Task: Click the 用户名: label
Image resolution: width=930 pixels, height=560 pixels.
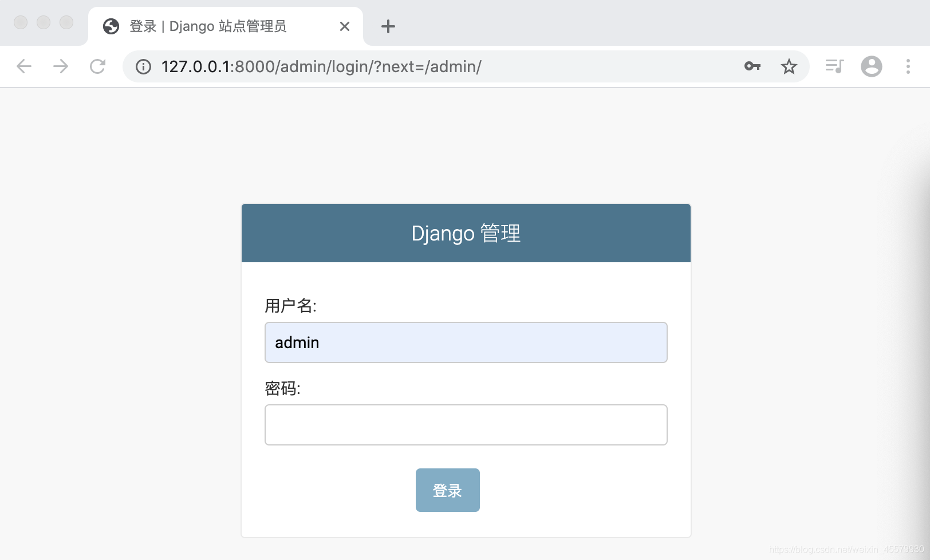Action: click(x=290, y=306)
